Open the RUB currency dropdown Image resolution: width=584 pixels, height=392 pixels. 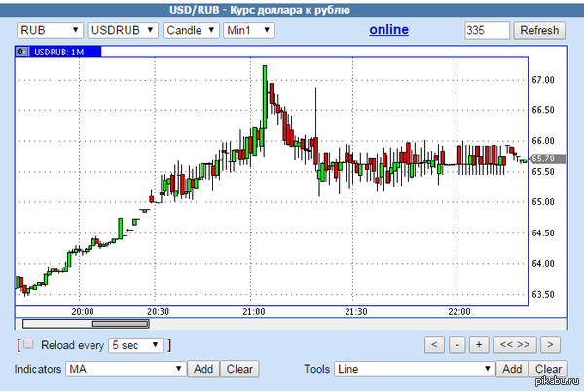coord(44,30)
